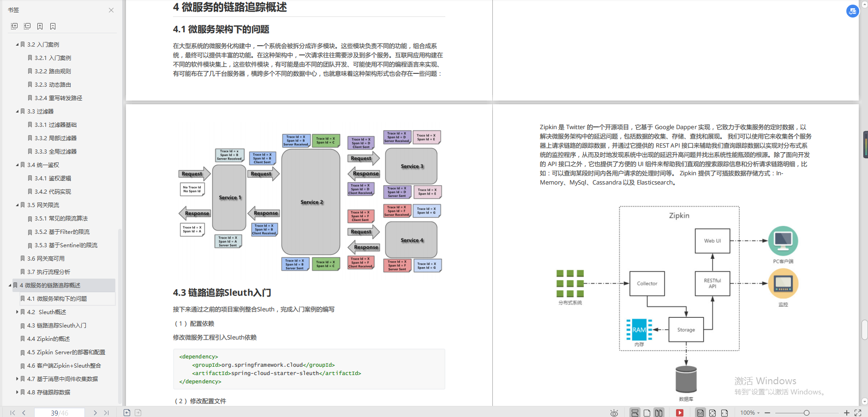Open bookmark 3.2.4 重写转发路径
The image size is (868, 417).
click(58, 98)
